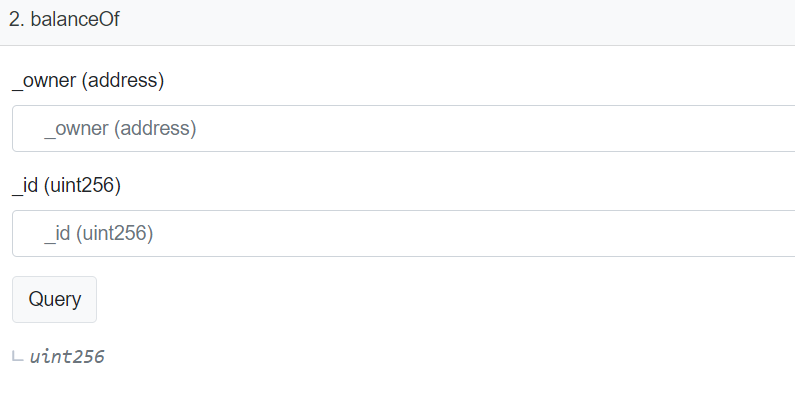Place cursor on _id placeholder text

pos(99,233)
